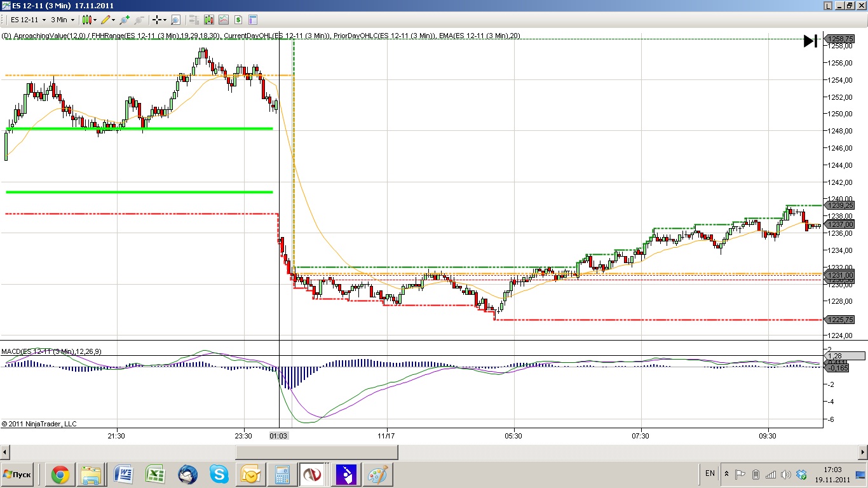Open the ES 12-11 instrument dropdown

click(29, 20)
